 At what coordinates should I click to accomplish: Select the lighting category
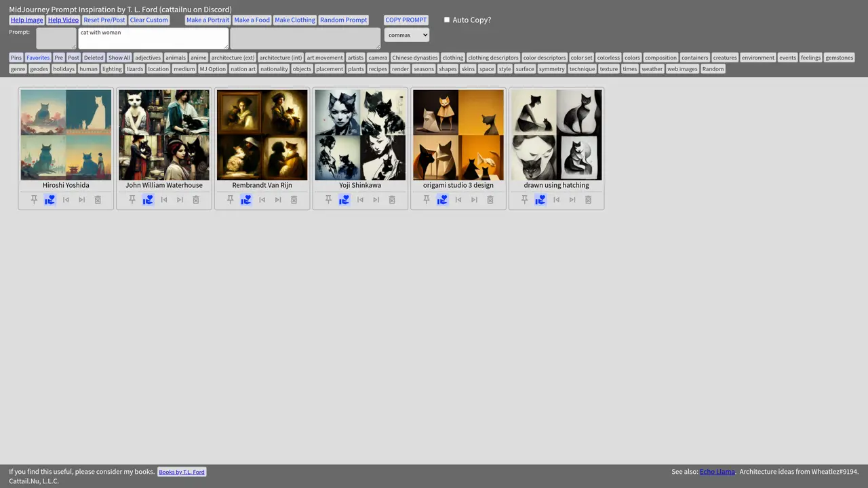coord(112,69)
